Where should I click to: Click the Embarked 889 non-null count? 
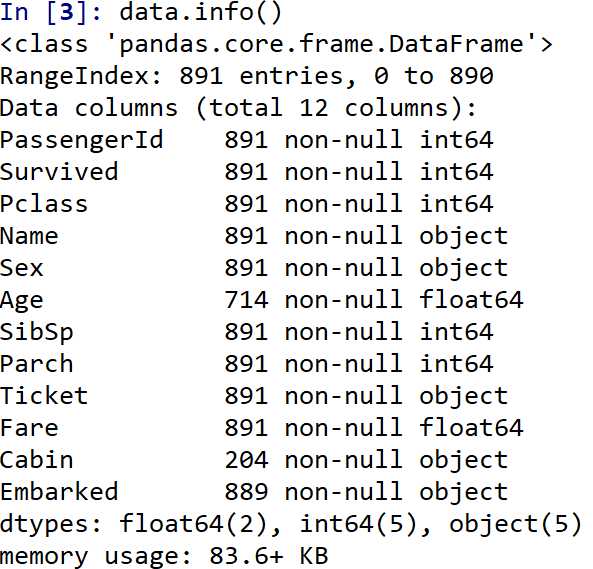coord(314,492)
